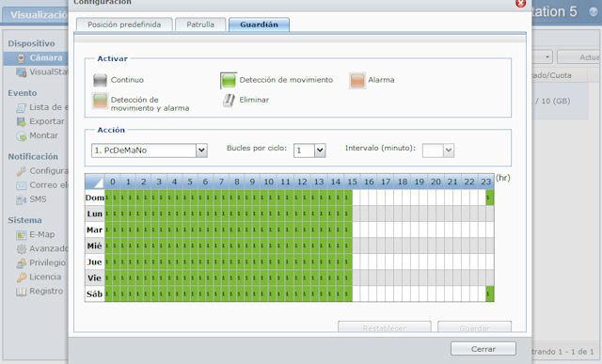Image resolution: width=602 pixels, height=364 pixels.
Task: Open the Exportar icon in sidebar
Action: point(21,121)
